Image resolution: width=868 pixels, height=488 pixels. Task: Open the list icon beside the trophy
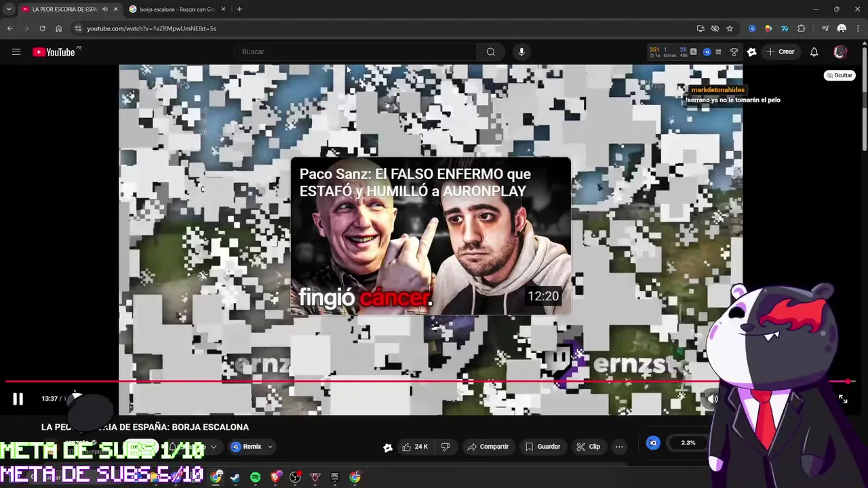tap(718, 52)
